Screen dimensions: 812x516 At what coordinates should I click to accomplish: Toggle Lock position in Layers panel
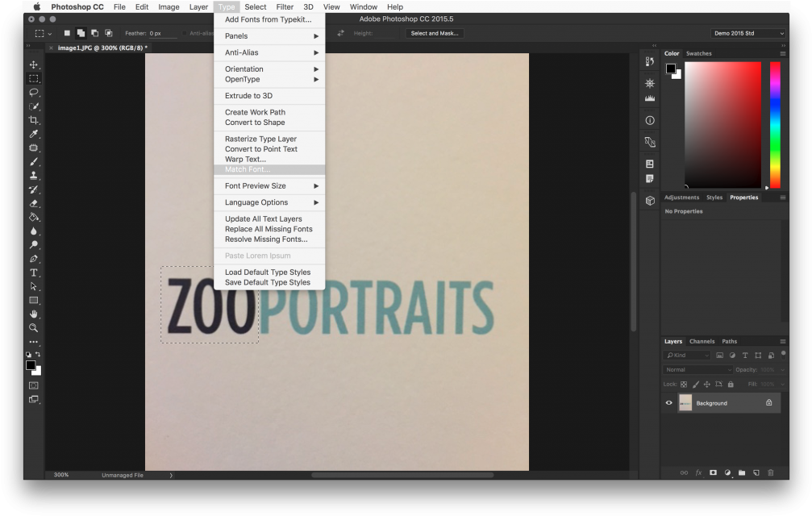707,384
